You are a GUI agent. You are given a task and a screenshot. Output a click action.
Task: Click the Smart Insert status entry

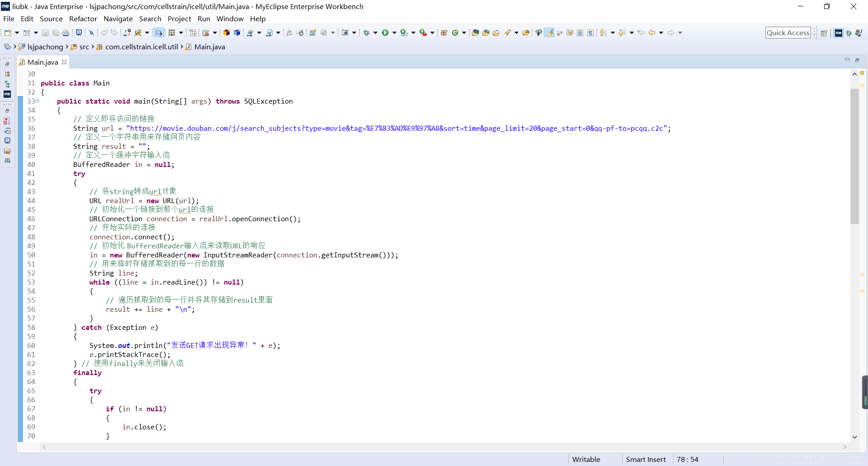point(646,459)
